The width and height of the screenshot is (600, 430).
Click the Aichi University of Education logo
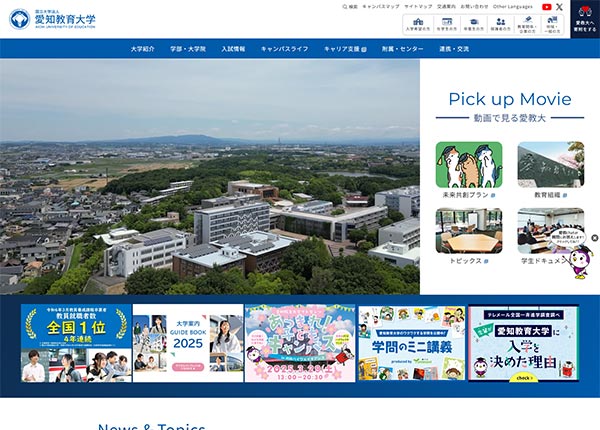pos(52,19)
